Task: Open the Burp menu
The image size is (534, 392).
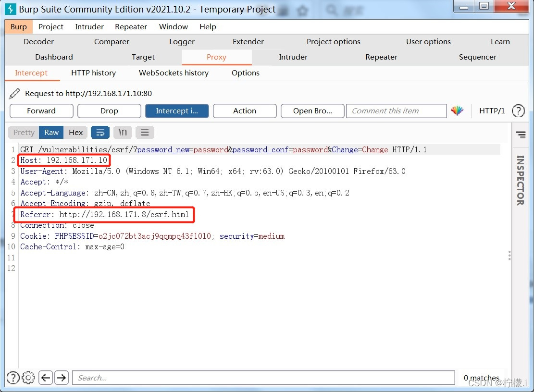Action: point(19,27)
